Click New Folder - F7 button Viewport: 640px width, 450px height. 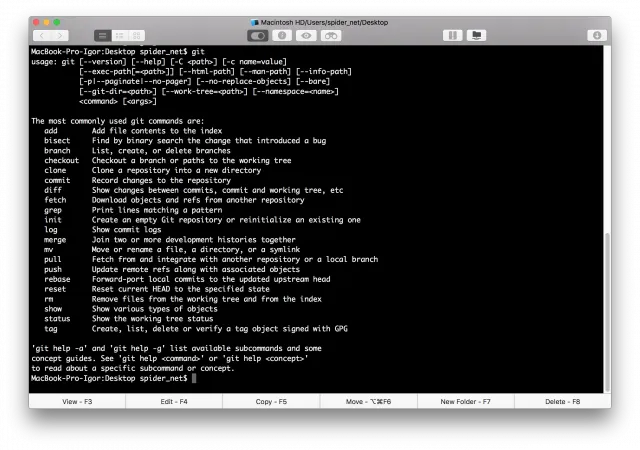coord(465,401)
